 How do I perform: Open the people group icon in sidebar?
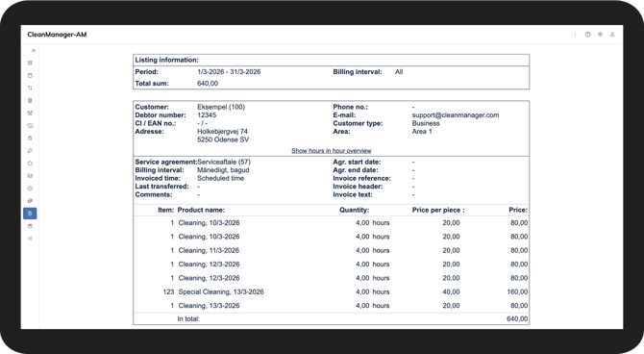click(x=30, y=114)
